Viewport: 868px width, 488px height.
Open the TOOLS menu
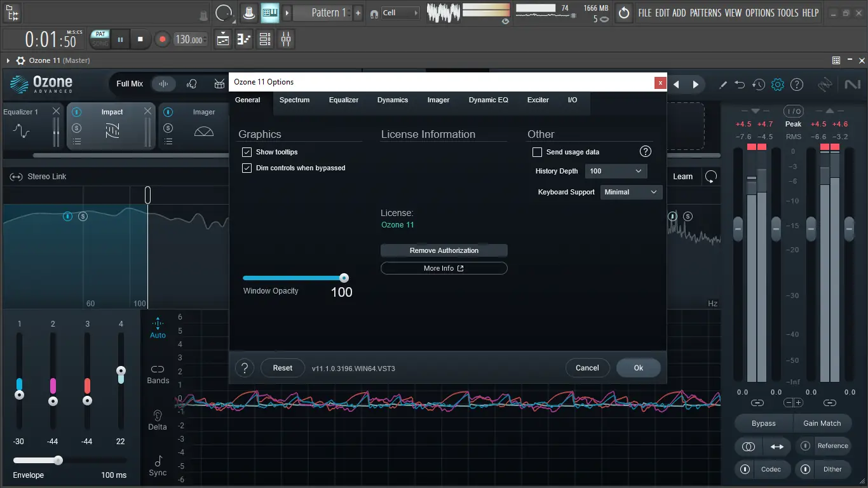pyautogui.click(x=788, y=13)
